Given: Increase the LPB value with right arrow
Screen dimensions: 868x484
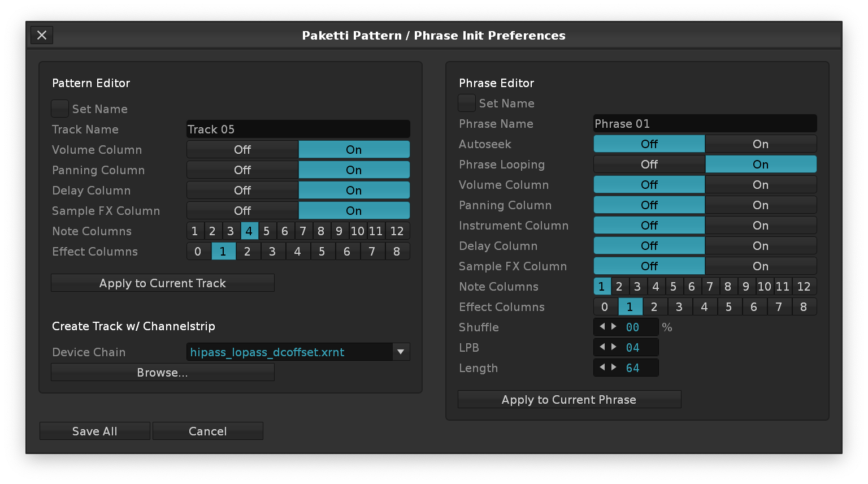Looking at the screenshot, I should (614, 347).
